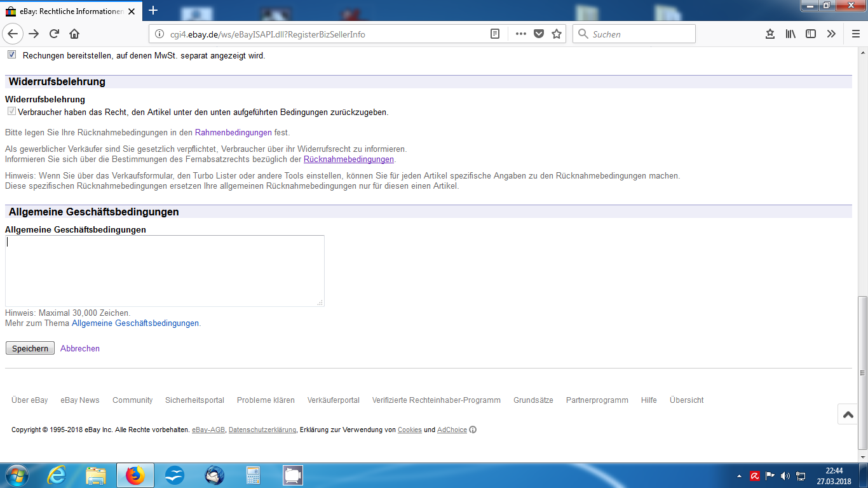
Task: Select the eBay Rechtliche Informationen tab
Action: (x=70, y=11)
